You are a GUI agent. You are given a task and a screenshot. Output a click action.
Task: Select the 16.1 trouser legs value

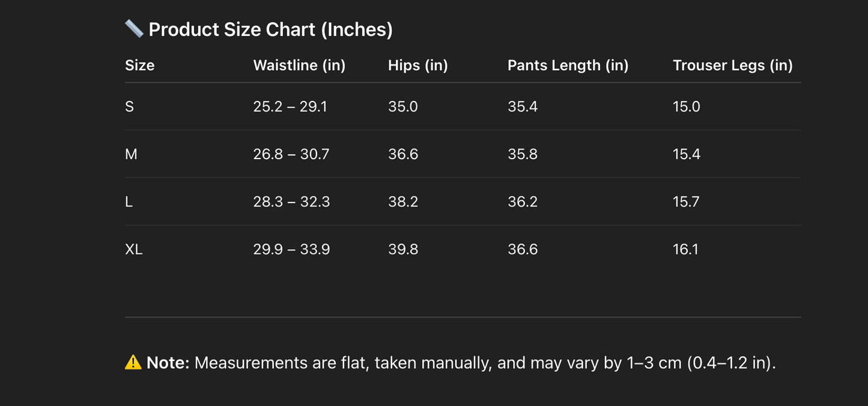tap(685, 249)
